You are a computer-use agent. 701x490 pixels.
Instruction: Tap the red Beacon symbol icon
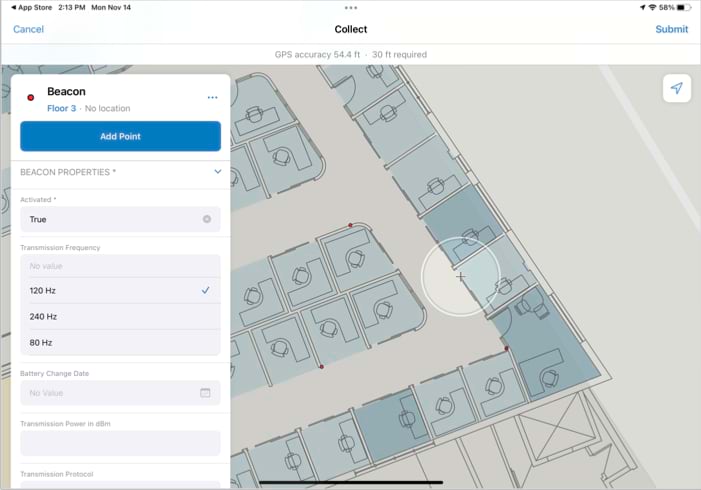[31, 97]
